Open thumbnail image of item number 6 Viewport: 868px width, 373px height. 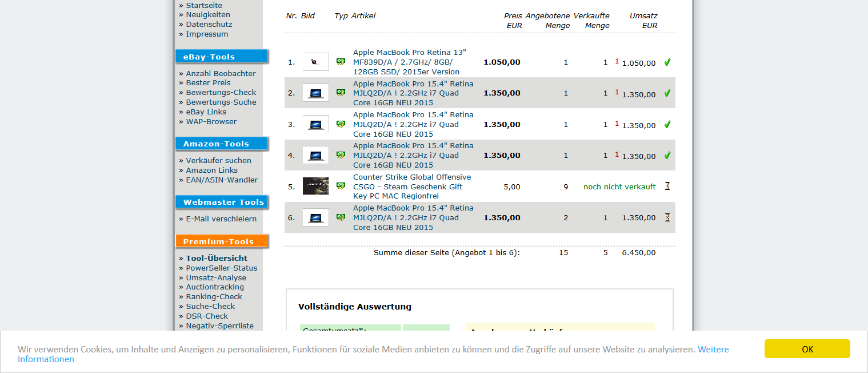pyautogui.click(x=315, y=217)
